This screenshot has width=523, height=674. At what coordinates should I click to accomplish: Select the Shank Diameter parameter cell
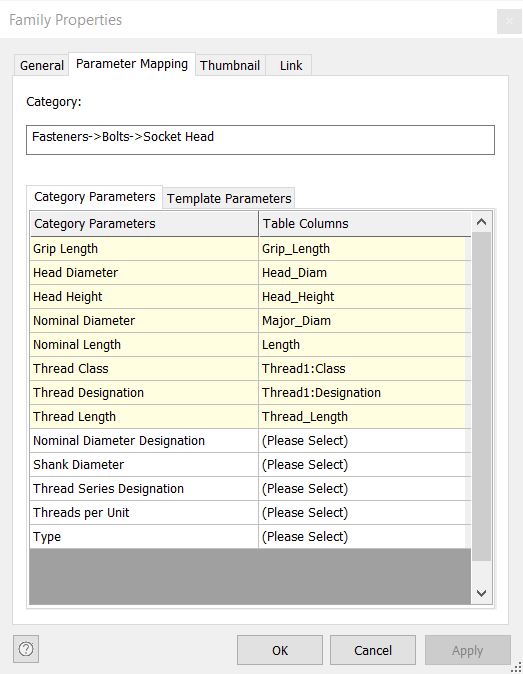[x=144, y=465]
